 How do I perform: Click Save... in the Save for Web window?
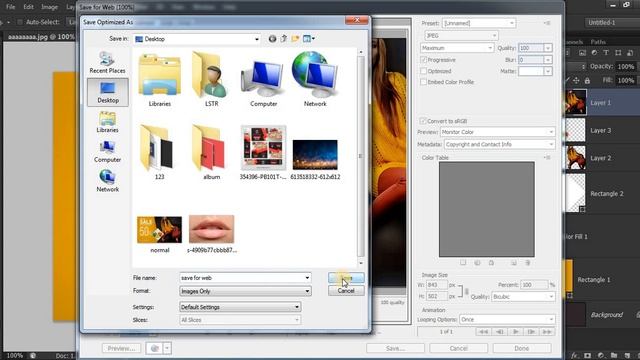[395, 348]
